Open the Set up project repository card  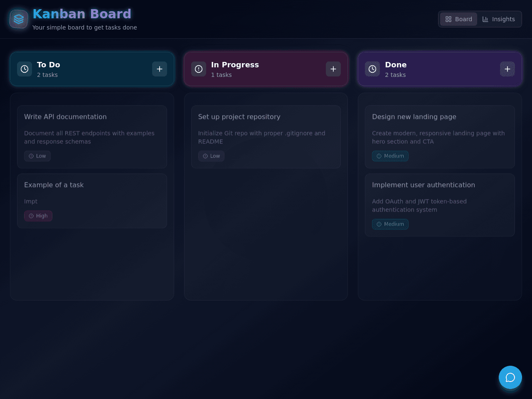click(x=266, y=137)
